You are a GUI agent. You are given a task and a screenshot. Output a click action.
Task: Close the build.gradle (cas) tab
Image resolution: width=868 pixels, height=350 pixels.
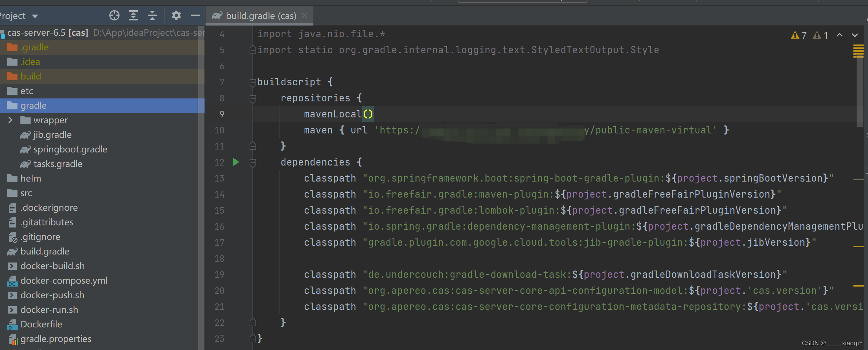coord(305,15)
